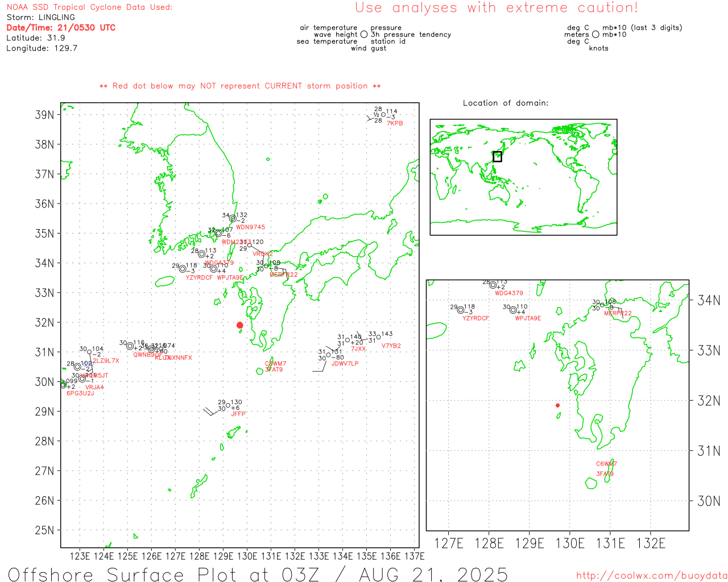
Task: Select station label JDWV7LP
Action: coord(345,364)
